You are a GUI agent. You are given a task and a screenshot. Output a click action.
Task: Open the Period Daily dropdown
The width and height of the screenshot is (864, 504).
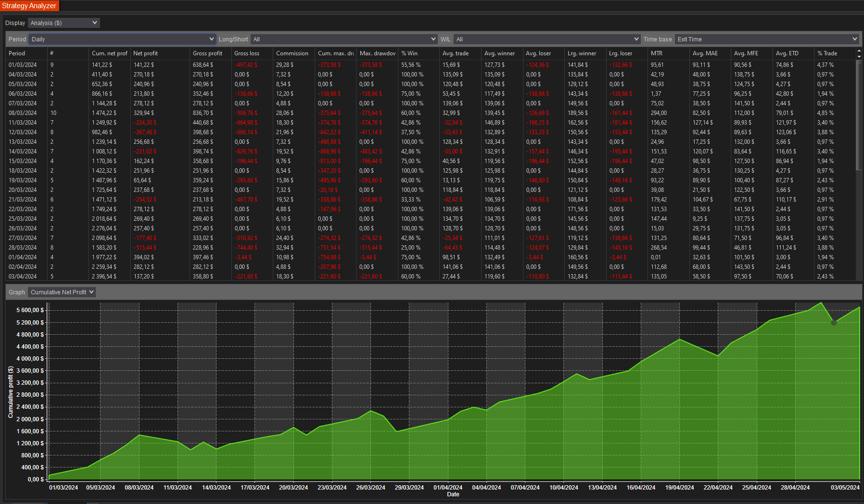point(122,39)
